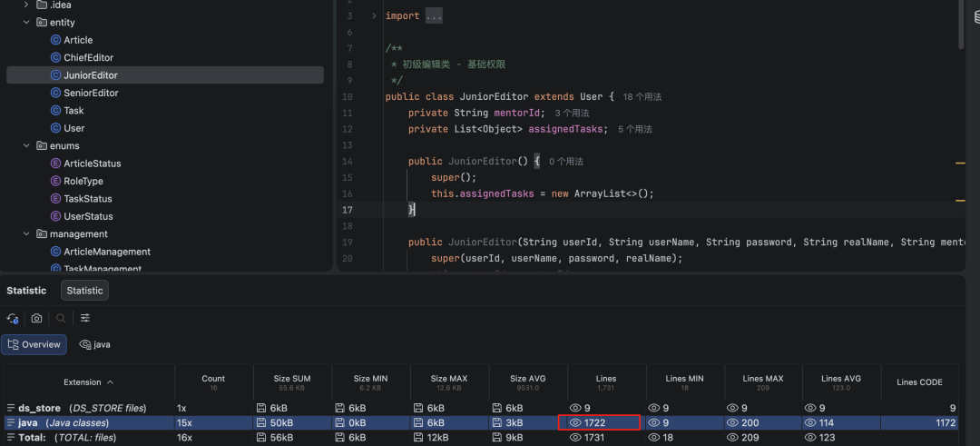Click the Lines CODE column header
The height and width of the screenshot is (446, 980).
pyautogui.click(x=919, y=382)
